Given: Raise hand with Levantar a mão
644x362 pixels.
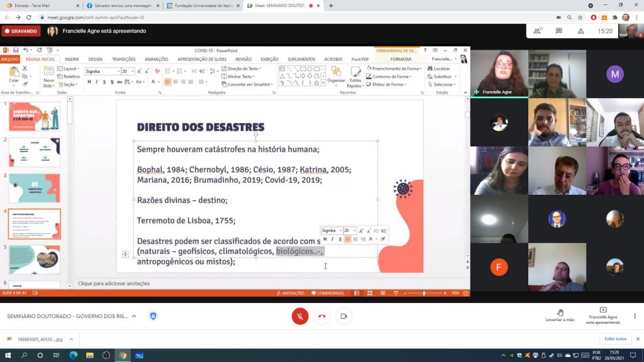Looking at the screenshot, I should (x=560, y=315).
